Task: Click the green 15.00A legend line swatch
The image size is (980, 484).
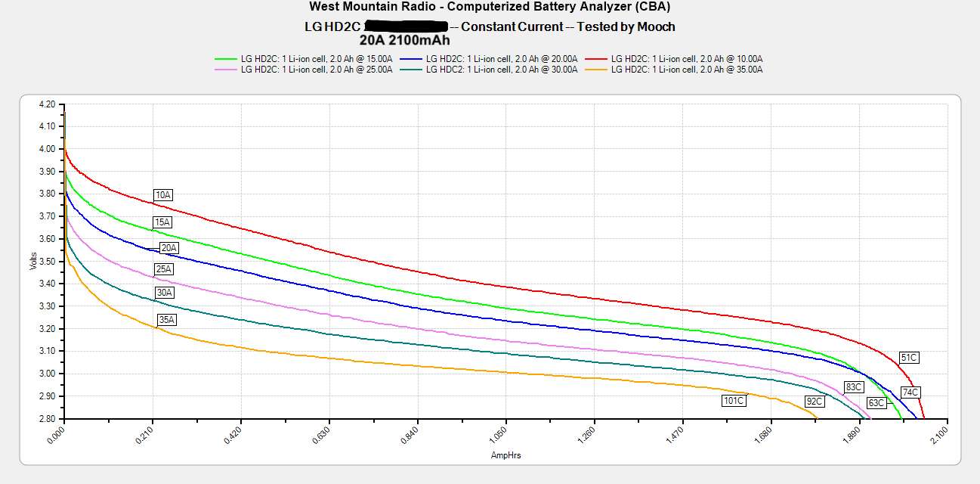Action: pyautogui.click(x=225, y=58)
